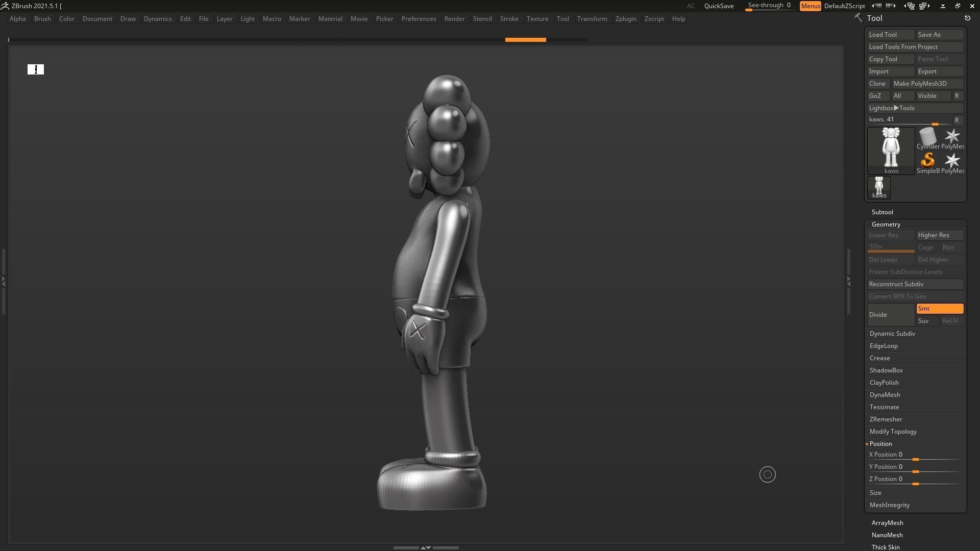The width and height of the screenshot is (980, 551).
Task: Expand the Subtool section
Action: click(882, 212)
